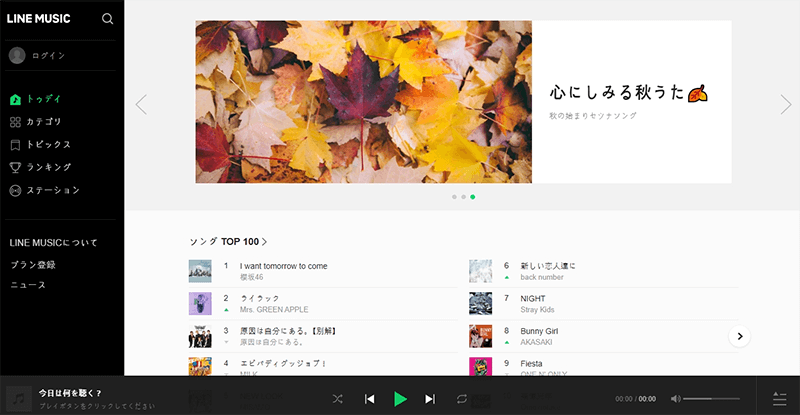Select first carousel dot
This screenshot has height=415, width=800.
tap(454, 197)
